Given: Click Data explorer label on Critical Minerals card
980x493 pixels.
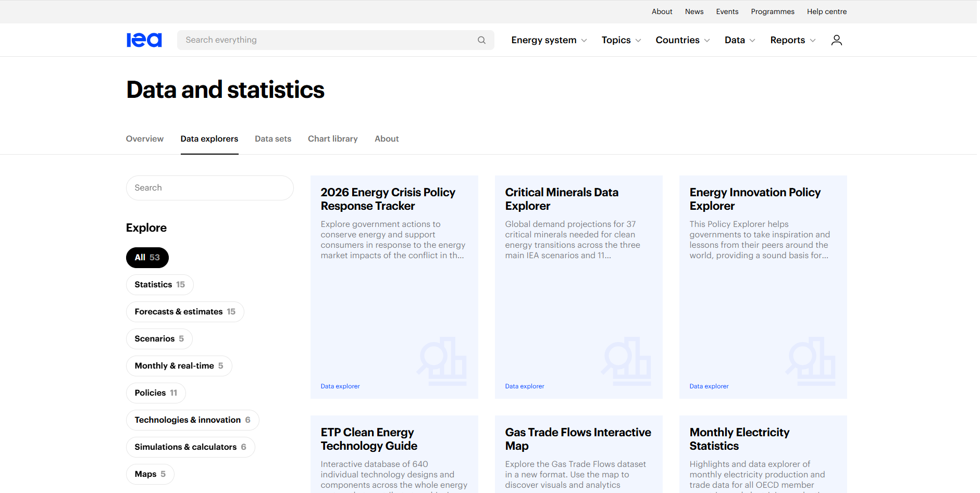Looking at the screenshot, I should tap(525, 386).
